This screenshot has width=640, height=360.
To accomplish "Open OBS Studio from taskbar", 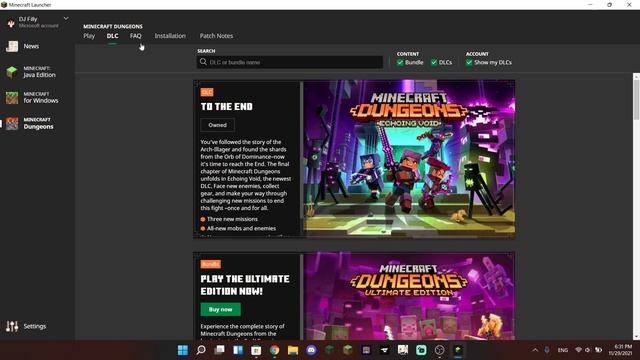I will pos(440,350).
